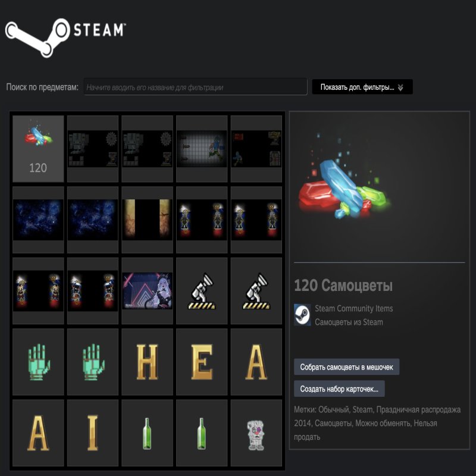
Task: Select the leftmost green hand emoticon
Action: point(38,362)
